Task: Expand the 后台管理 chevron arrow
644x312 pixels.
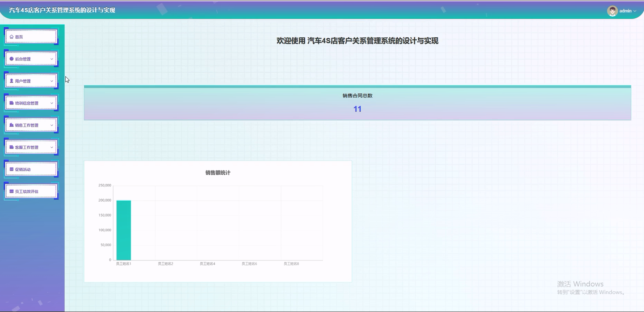Action: tap(52, 59)
